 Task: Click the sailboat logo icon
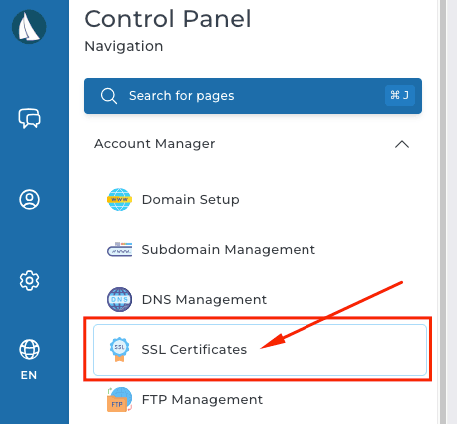coord(29,27)
